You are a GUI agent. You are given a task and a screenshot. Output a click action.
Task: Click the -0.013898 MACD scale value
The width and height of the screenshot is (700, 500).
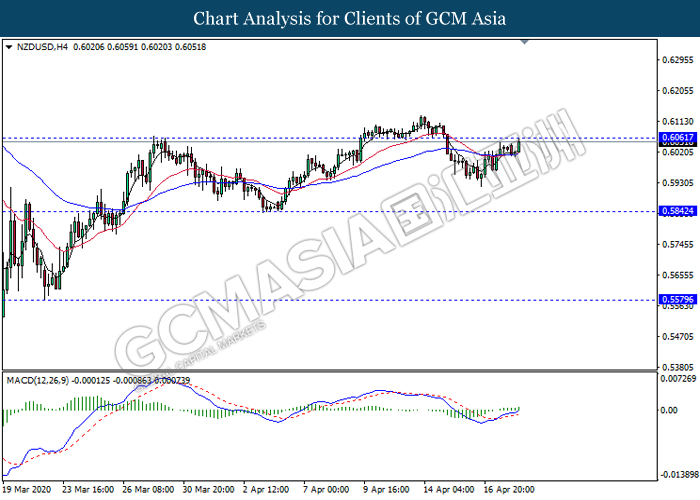[677, 474]
